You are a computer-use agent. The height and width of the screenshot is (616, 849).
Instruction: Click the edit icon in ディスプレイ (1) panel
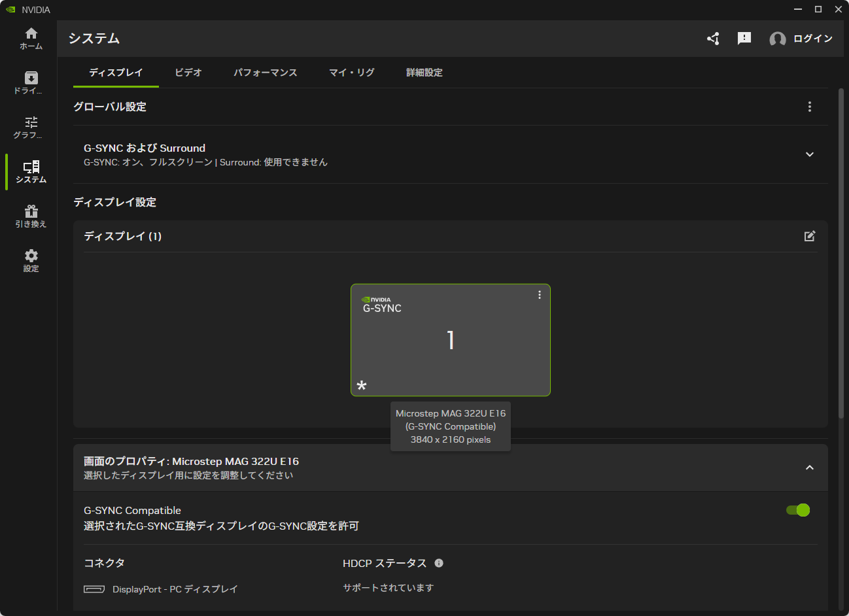click(x=810, y=236)
